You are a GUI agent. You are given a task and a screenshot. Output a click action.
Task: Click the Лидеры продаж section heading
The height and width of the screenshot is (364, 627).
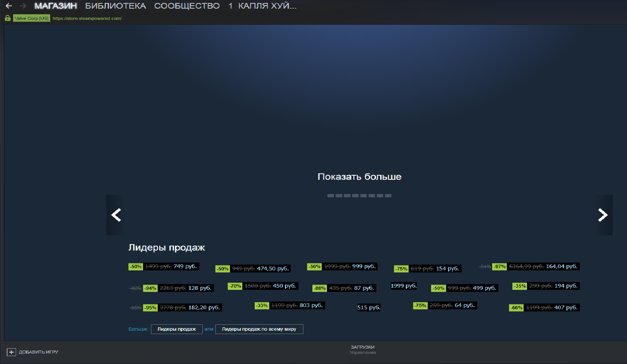[x=167, y=248]
